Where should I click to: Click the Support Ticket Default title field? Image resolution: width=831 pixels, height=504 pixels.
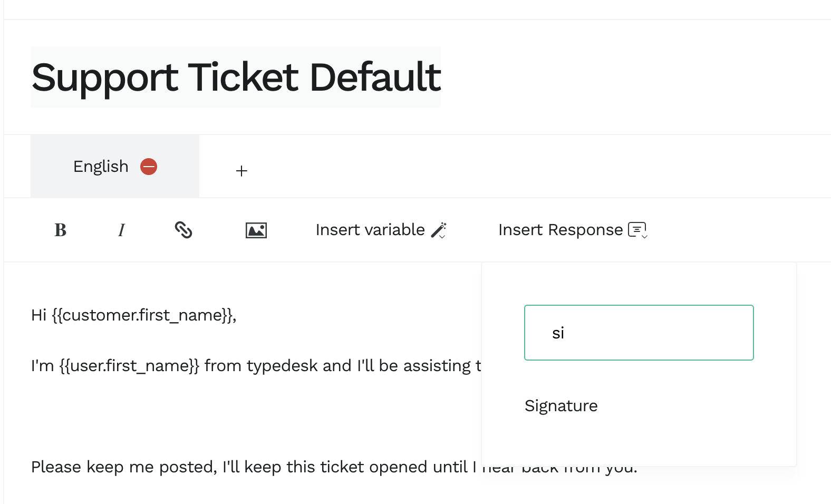click(x=236, y=77)
